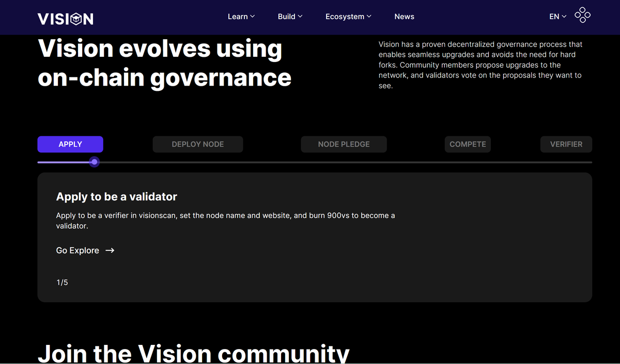Switch to the COMPETE tab
The height and width of the screenshot is (364, 620).
(x=468, y=144)
